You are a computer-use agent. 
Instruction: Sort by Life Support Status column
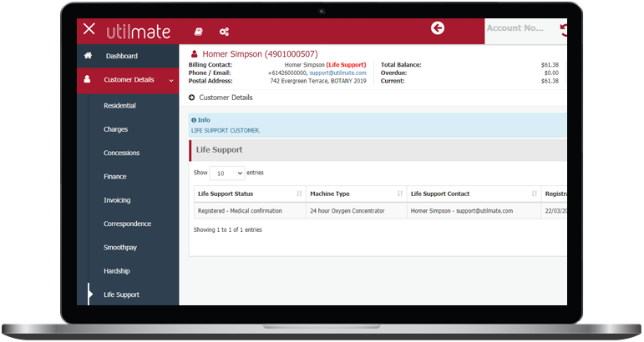(x=299, y=194)
